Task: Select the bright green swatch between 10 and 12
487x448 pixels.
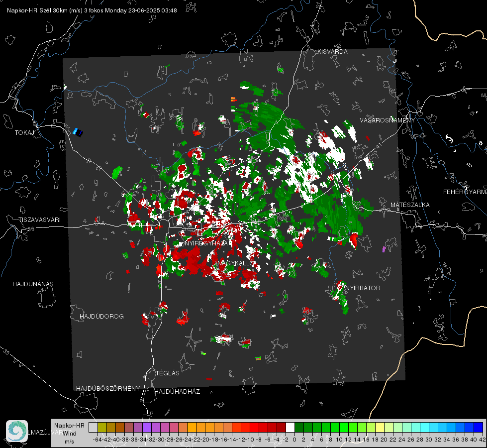Action: pyautogui.click(x=344, y=427)
